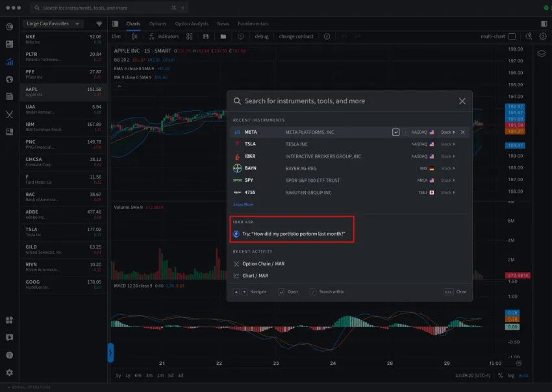Viewport: 552px width, 392px height.
Task: Open the feedback chat icon in sidebar
Action: [10, 337]
